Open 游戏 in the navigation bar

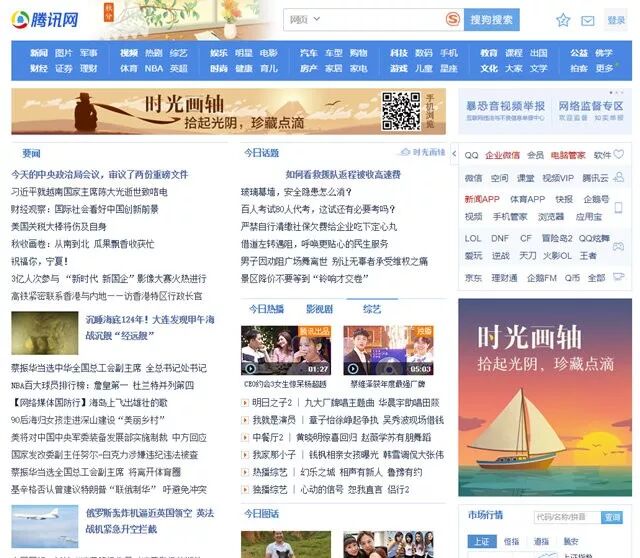click(399, 69)
